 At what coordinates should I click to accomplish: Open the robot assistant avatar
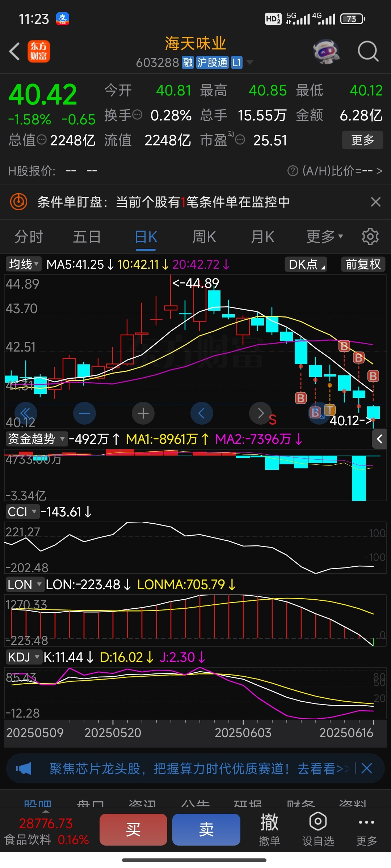(326, 51)
